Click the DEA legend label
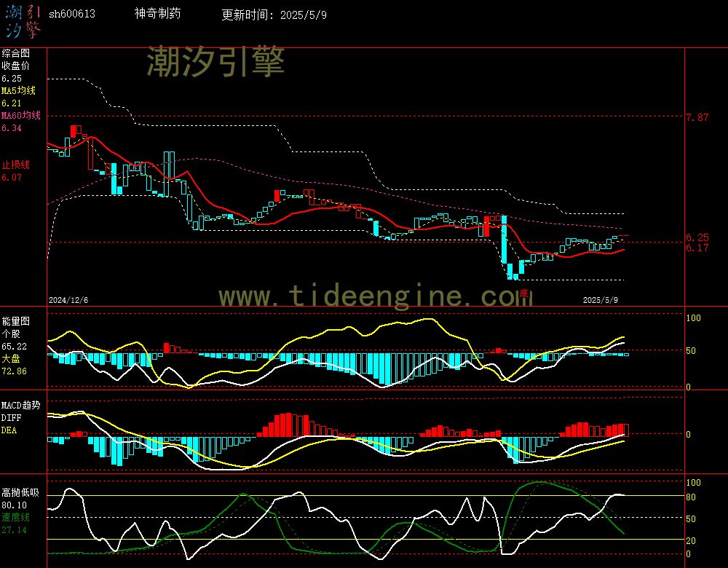The width and height of the screenshot is (728, 568). 9,430
